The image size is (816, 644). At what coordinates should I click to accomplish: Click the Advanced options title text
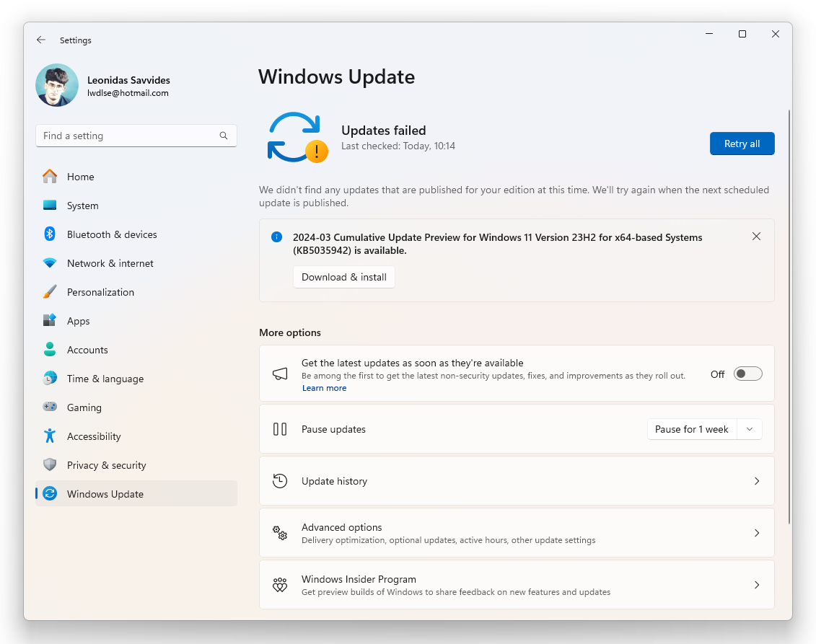341,527
